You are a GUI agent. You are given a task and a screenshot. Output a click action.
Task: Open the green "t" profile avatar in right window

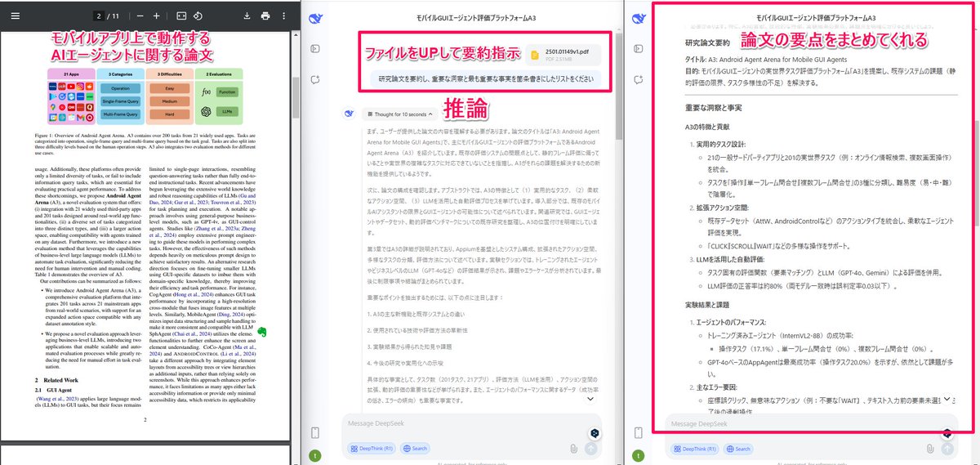[x=637, y=455]
